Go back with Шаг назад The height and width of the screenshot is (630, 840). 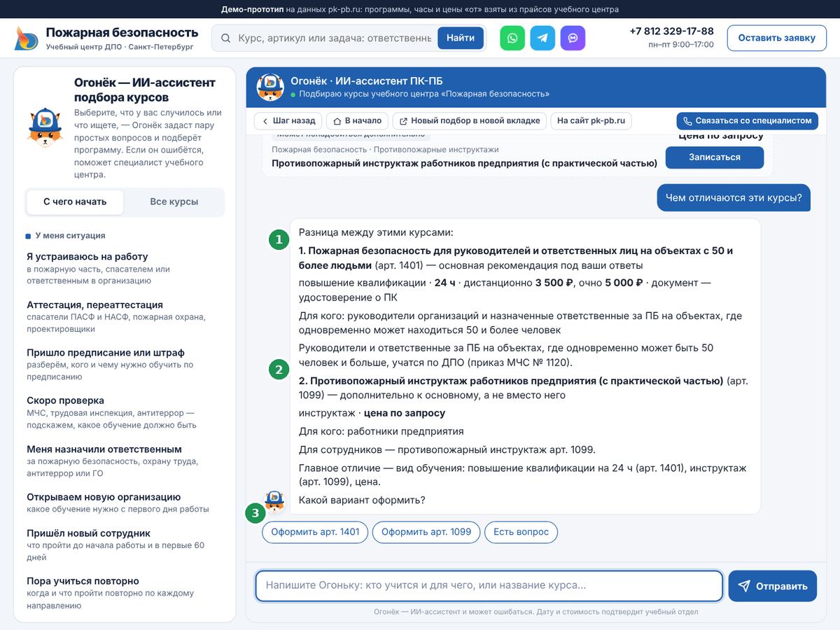pyautogui.click(x=288, y=121)
